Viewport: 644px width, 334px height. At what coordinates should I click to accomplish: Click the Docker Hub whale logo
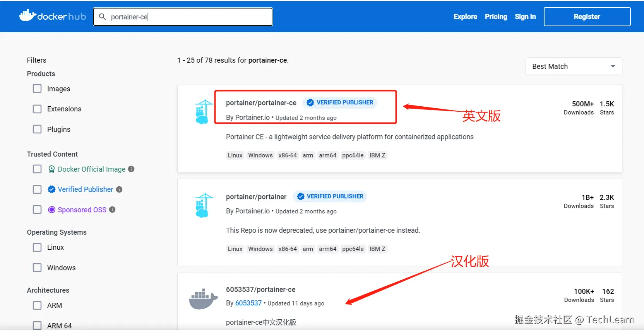(x=53, y=16)
